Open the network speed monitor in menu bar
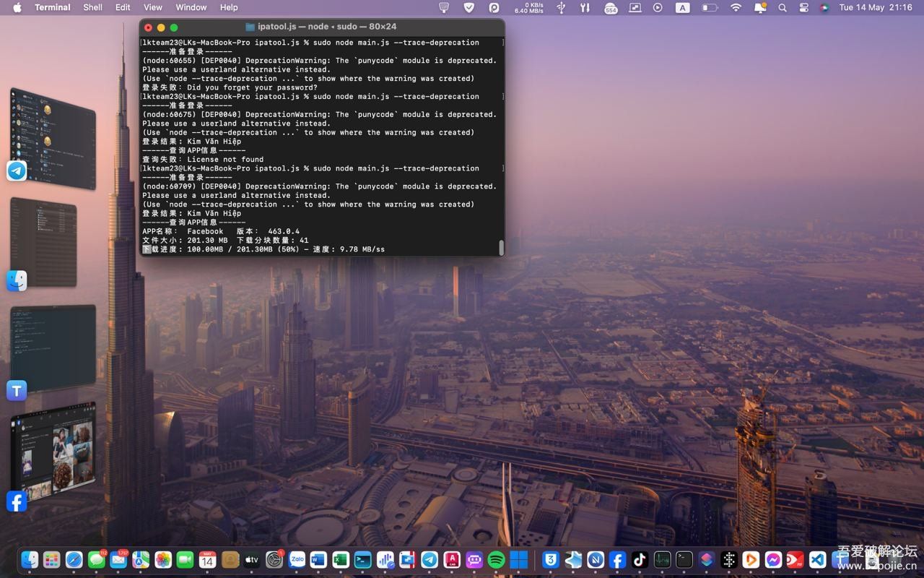 tap(529, 7)
